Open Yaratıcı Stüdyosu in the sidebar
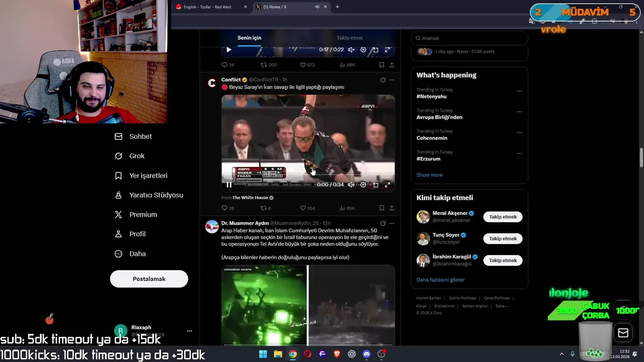The image size is (644, 362). pyautogui.click(x=149, y=195)
